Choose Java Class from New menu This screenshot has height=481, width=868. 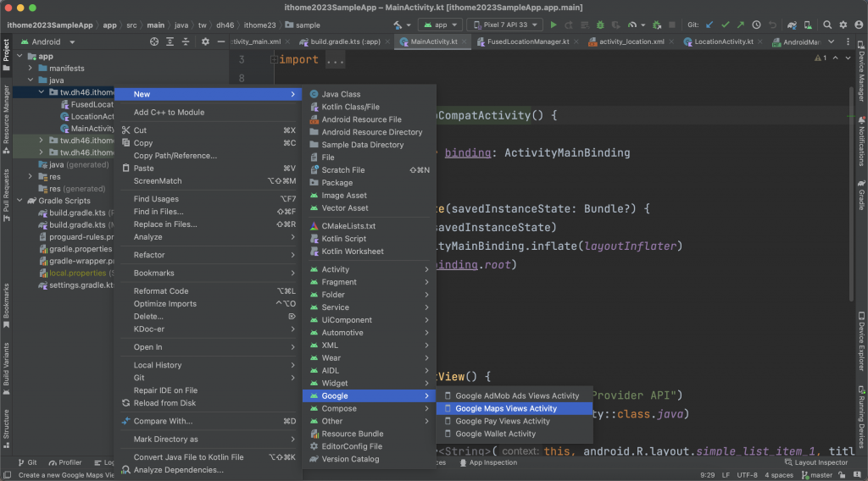(x=370, y=94)
